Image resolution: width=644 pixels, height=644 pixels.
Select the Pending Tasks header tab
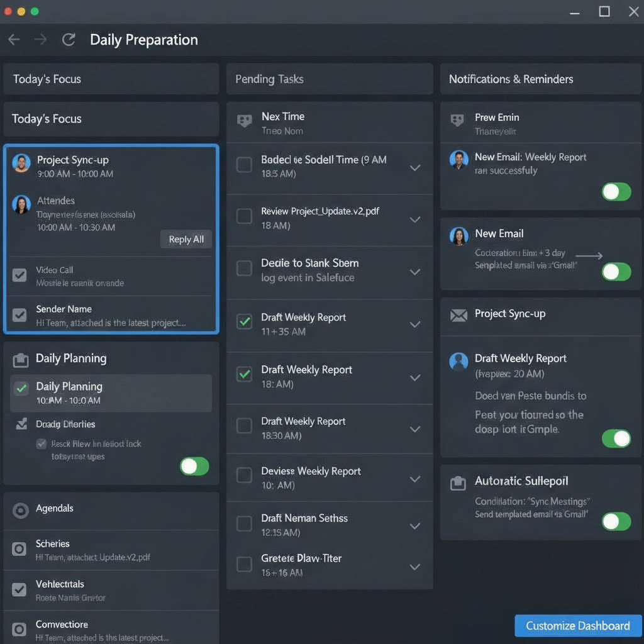[269, 79]
